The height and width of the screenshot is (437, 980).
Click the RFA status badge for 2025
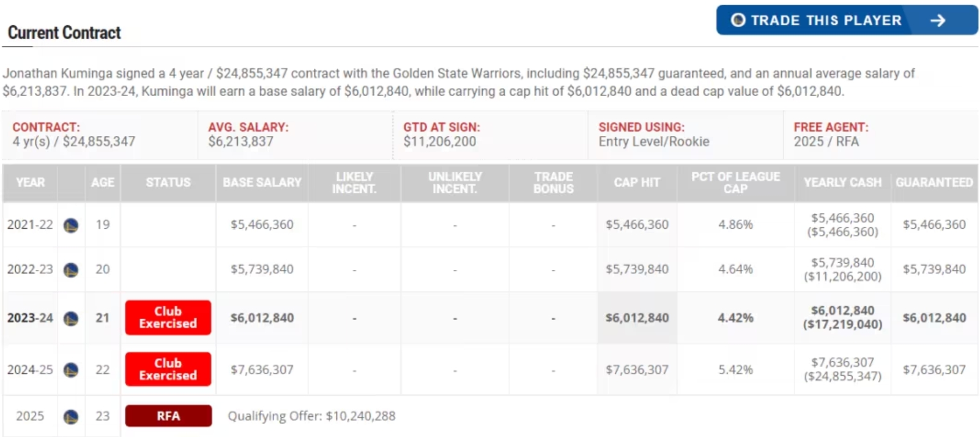[168, 416]
